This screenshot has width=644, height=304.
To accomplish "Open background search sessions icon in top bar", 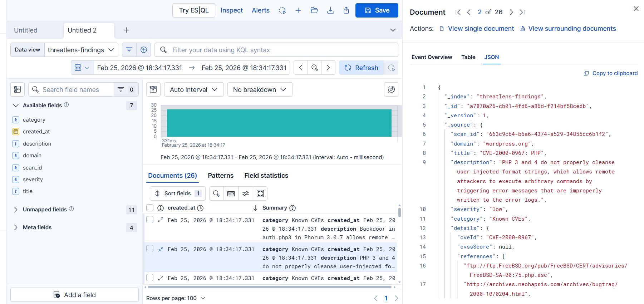I will pyautogui.click(x=282, y=10).
